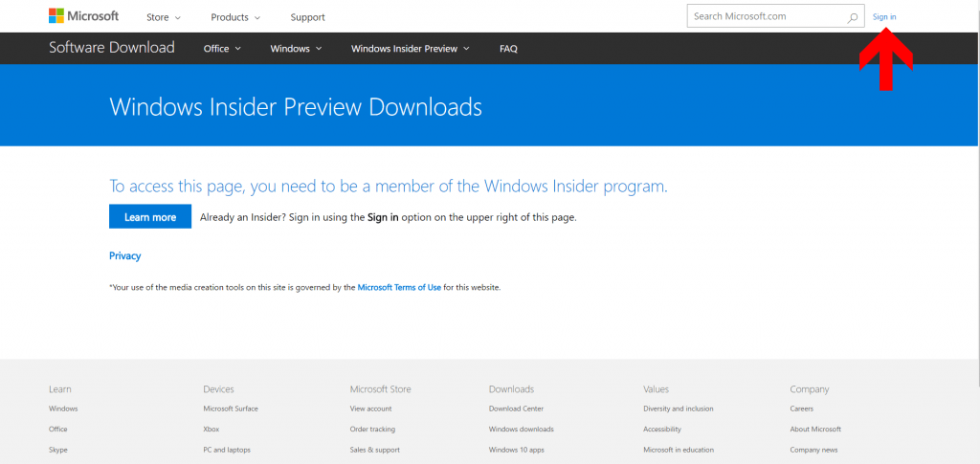The width and height of the screenshot is (980, 464).
Task: Click the Microsoft Store footer column heading
Action: point(381,389)
